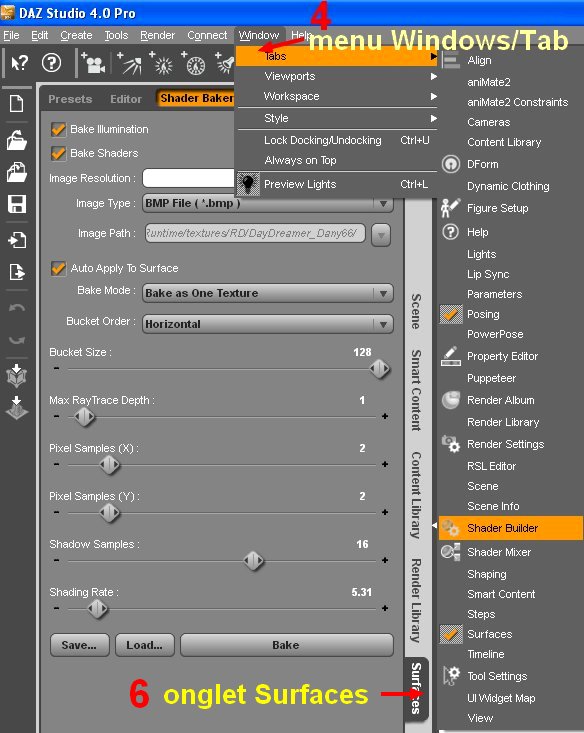Screen dimensions: 584x733
Task: Click the Undo arrow icon
Action: 17,307
